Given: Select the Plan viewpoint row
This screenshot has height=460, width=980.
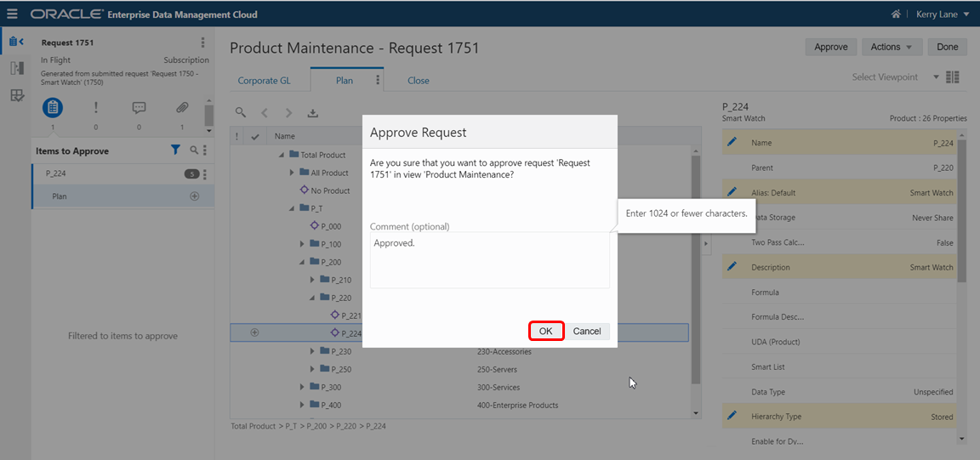Looking at the screenshot, I should point(122,196).
